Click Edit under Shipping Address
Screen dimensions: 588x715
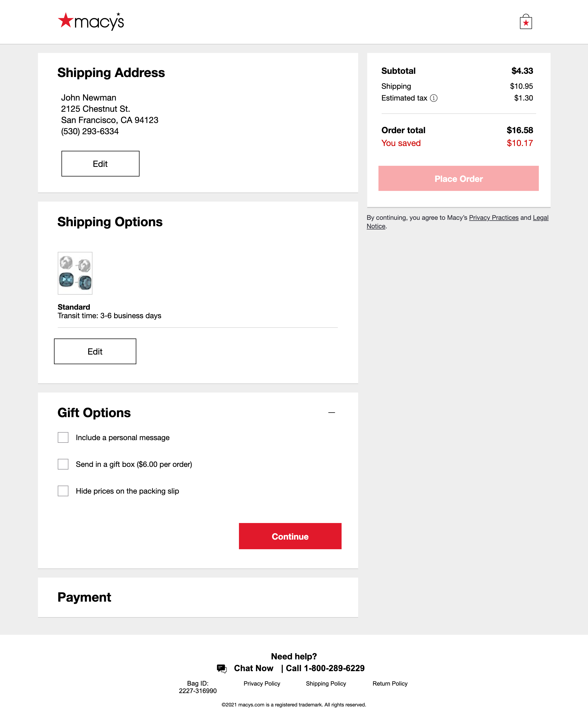pyautogui.click(x=100, y=164)
